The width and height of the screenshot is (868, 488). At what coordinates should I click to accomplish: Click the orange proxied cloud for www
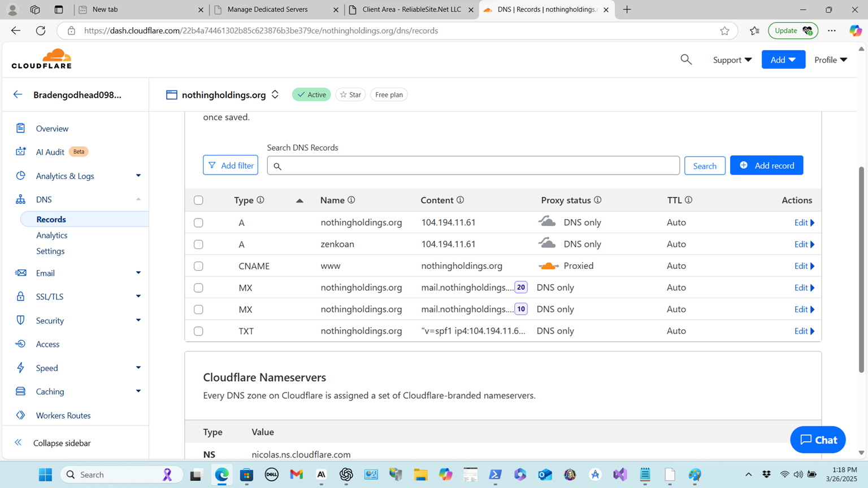(548, 265)
